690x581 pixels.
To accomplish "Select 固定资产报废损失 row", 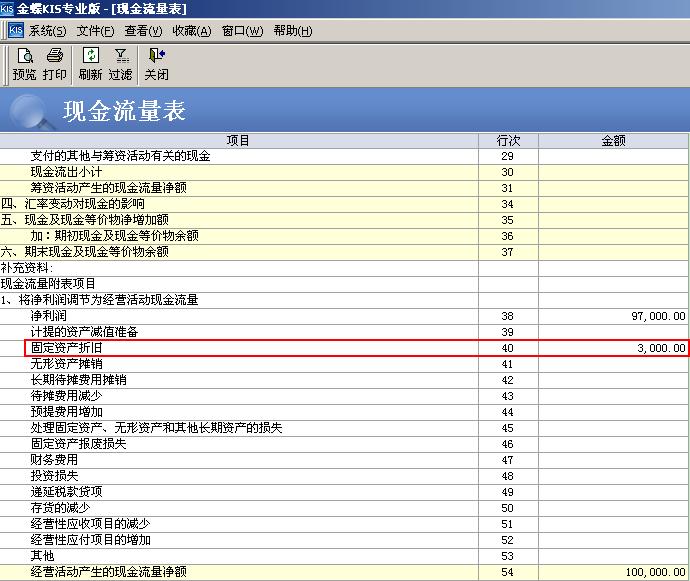I will [x=344, y=444].
